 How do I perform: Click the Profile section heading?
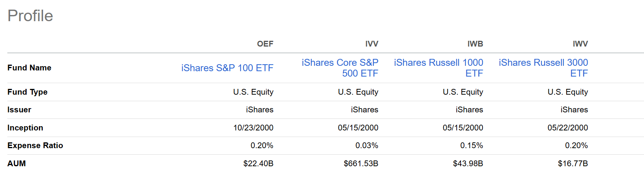30,16
